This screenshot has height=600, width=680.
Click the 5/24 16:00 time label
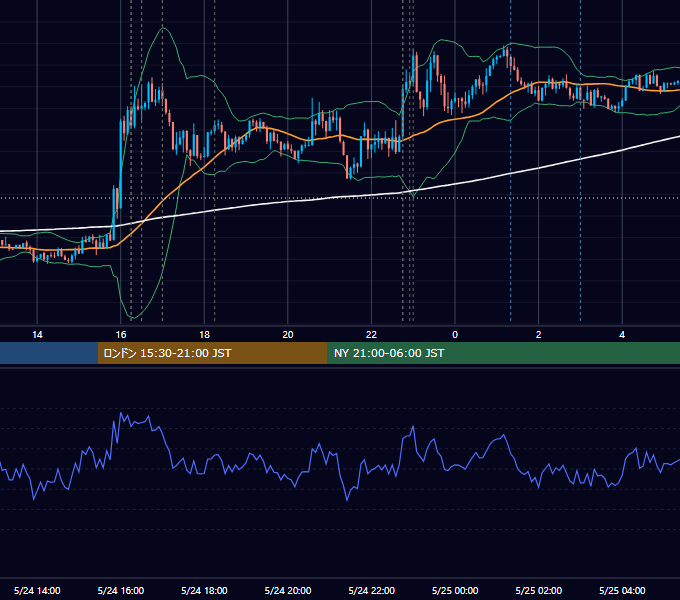121,590
